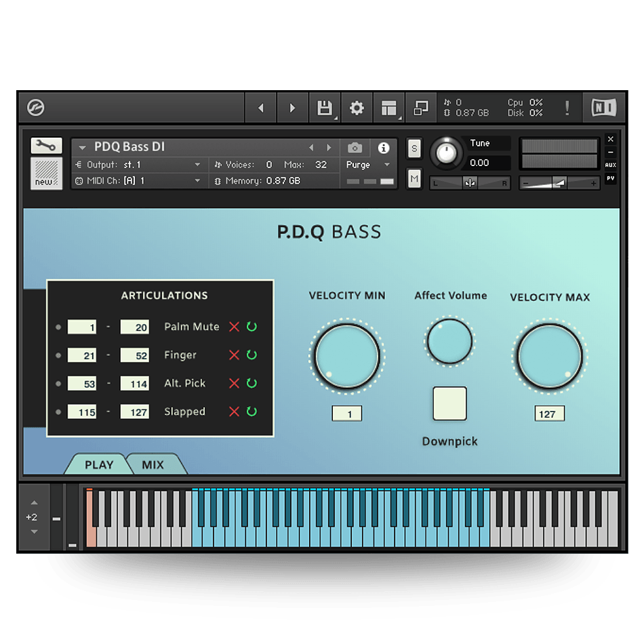Viewport: 644px width, 644px height.
Task: Reset the Slapped range green arrow
Action: tap(251, 411)
